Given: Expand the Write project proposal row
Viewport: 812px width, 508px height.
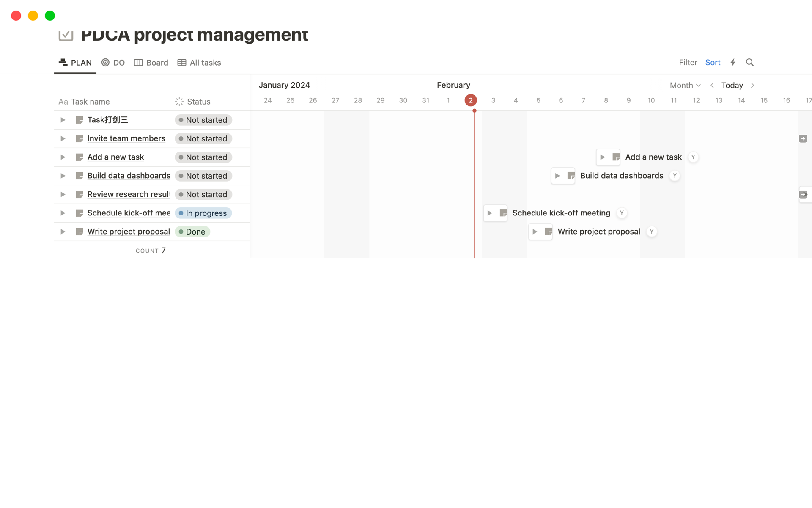Looking at the screenshot, I should tap(63, 232).
